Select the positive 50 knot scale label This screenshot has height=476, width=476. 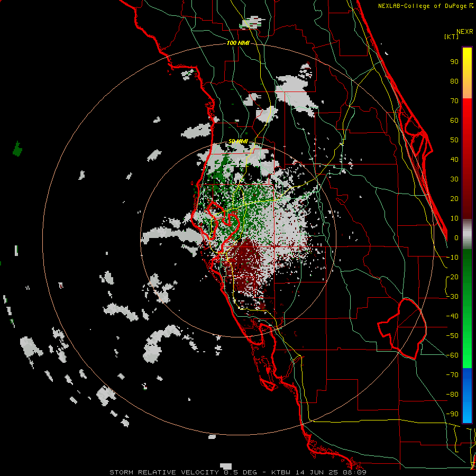click(454, 140)
